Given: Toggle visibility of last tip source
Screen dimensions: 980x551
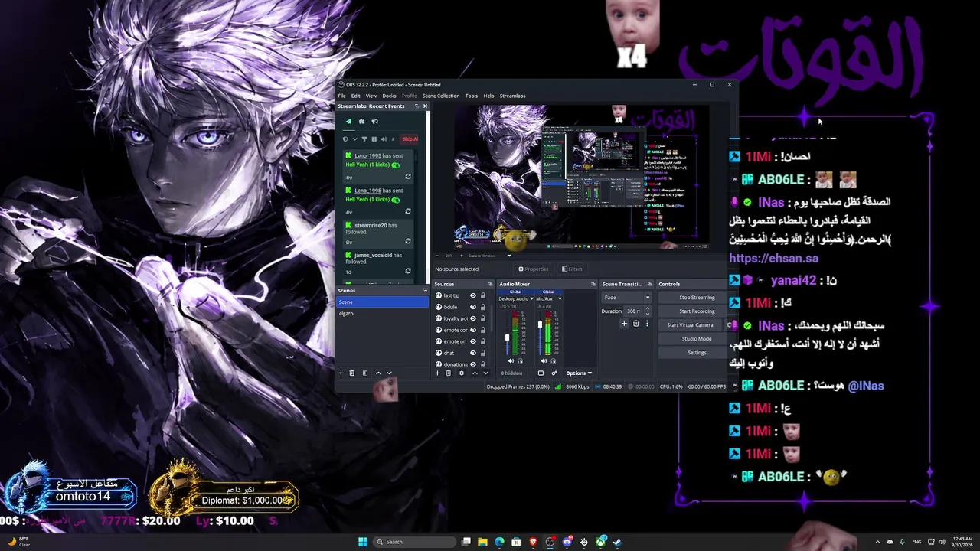Looking at the screenshot, I should [x=473, y=295].
